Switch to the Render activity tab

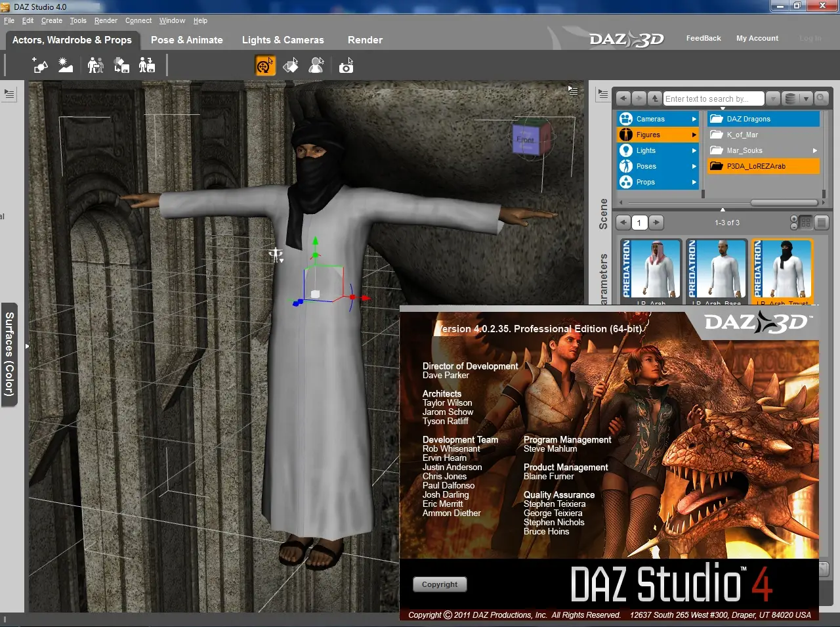pos(365,40)
